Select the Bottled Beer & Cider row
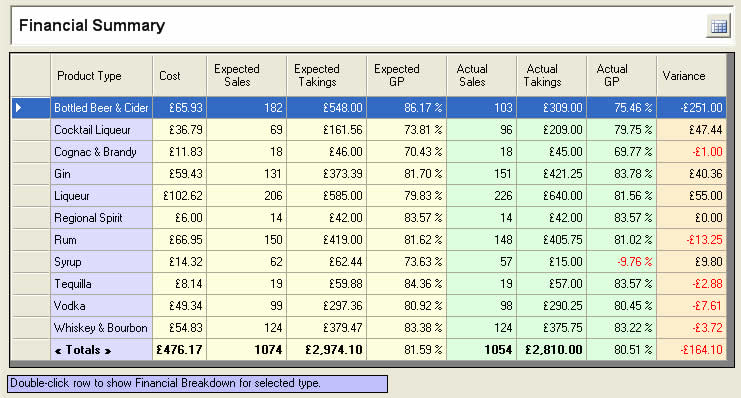Viewport: 741px width, 398px height. [x=369, y=108]
